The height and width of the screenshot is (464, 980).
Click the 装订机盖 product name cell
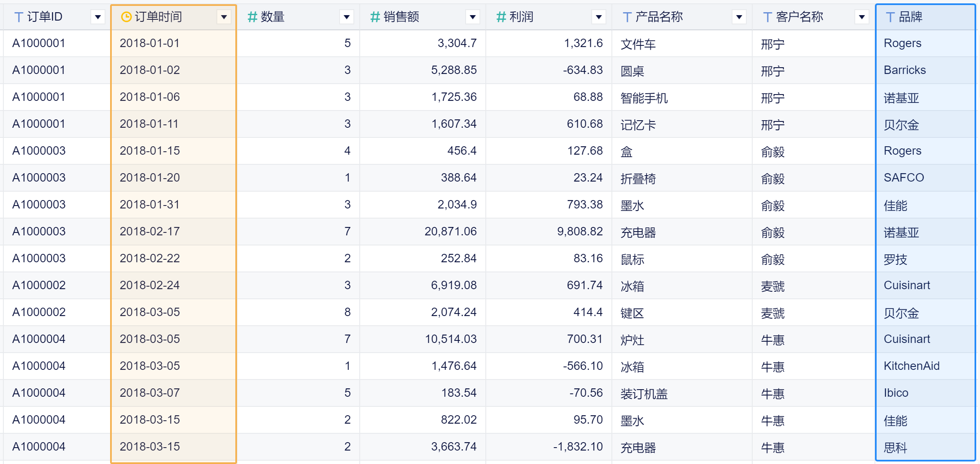(x=644, y=394)
